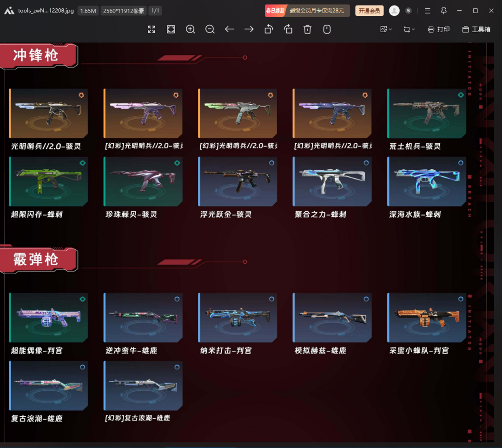Go to next image with right arrow
This screenshot has height=448, width=502.
(249, 29)
